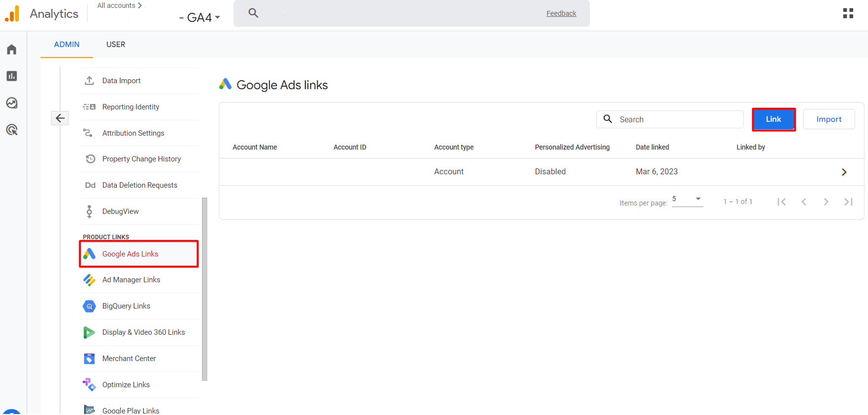Open the items per page dropdown
The height and width of the screenshot is (415, 868).
[687, 200]
